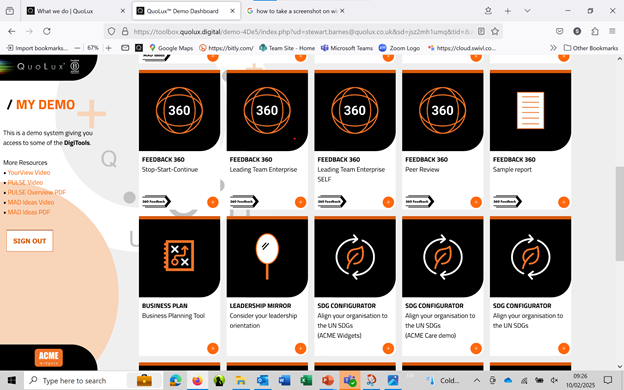This screenshot has height=390, width=624.
Task: Open the Firefox extensions puzzle icon
Action: pyautogui.click(x=595, y=31)
